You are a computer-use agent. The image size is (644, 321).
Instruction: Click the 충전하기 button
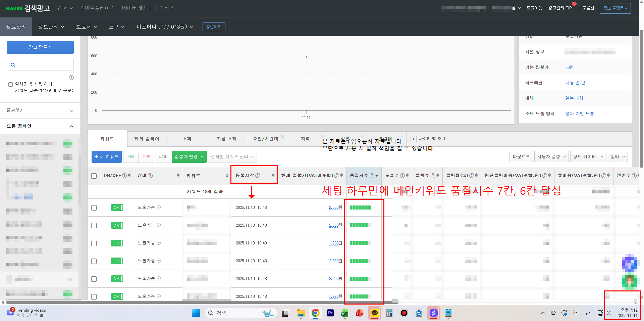(x=214, y=27)
